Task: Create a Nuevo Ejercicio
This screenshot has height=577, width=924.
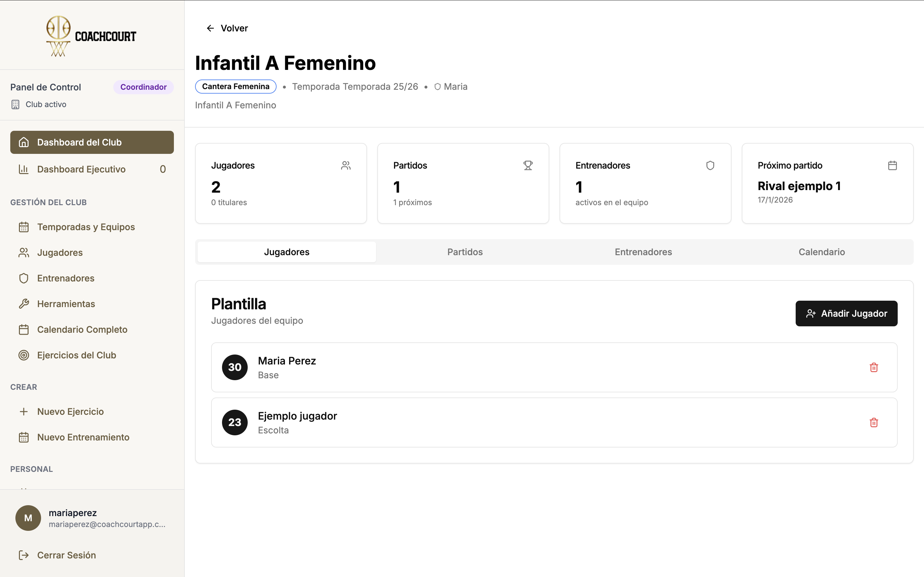Action: tap(70, 411)
